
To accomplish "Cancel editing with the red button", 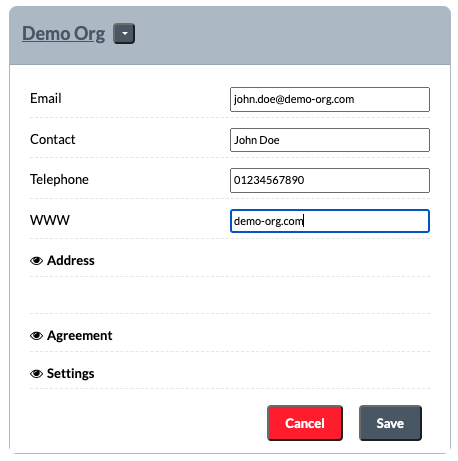I will tap(305, 423).
